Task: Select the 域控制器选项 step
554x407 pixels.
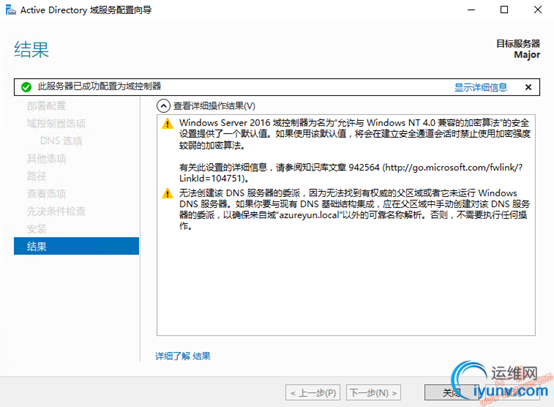Action: tap(56, 123)
